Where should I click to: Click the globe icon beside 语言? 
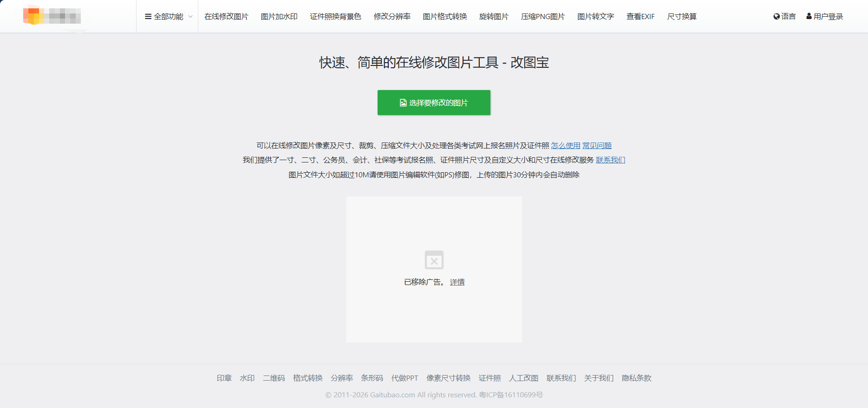[777, 16]
